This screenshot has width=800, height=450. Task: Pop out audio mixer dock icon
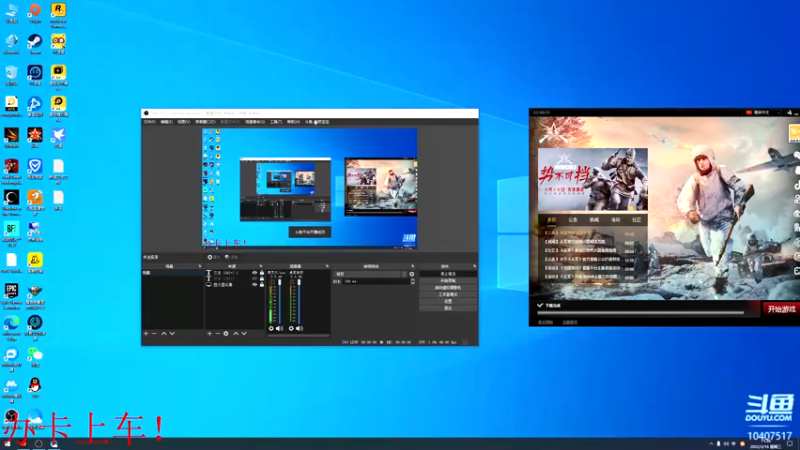point(327,266)
